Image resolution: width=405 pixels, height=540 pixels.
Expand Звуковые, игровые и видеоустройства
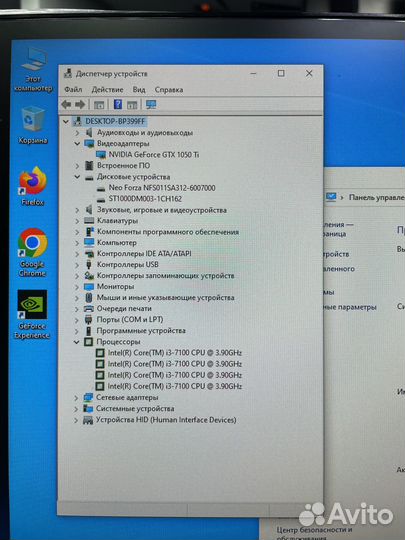77,210
